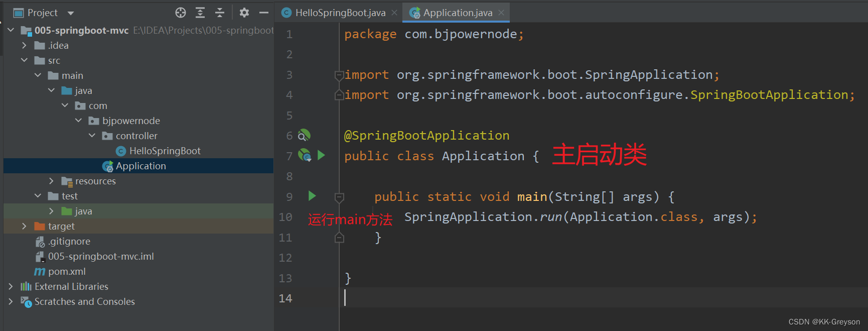Click the fold marker at line 4
This screenshot has height=331, width=868.
(x=339, y=95)
